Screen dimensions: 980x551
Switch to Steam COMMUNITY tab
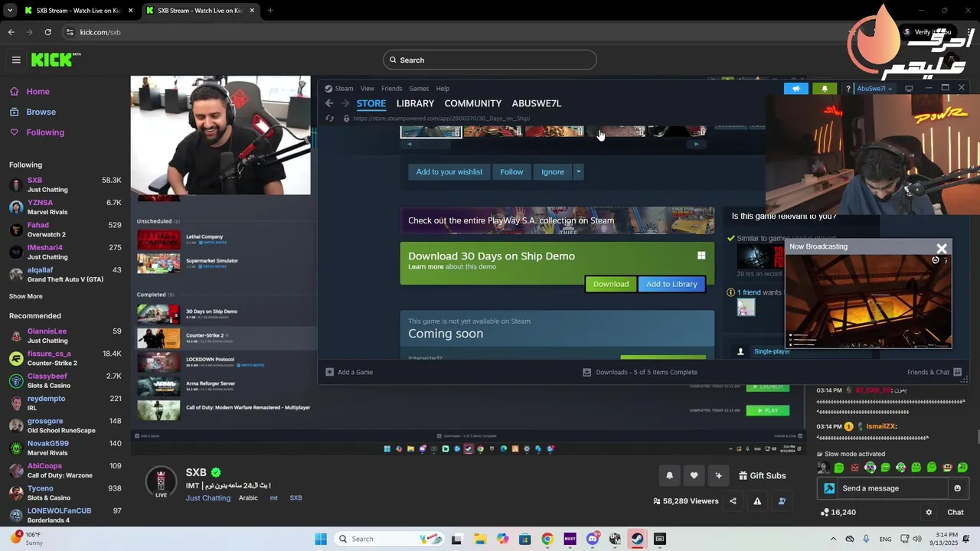473,103
